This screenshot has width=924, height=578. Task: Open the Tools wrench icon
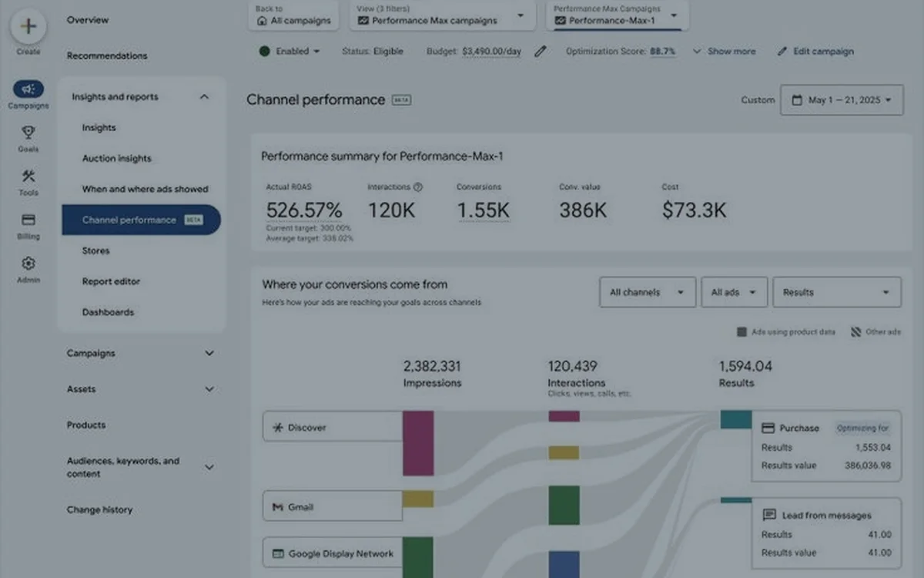[28, 176]
